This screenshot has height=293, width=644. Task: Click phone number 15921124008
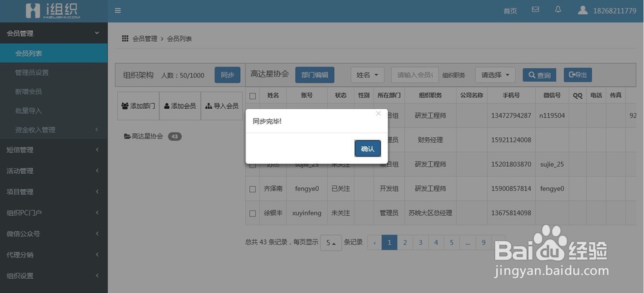click(x=511, y=140)
